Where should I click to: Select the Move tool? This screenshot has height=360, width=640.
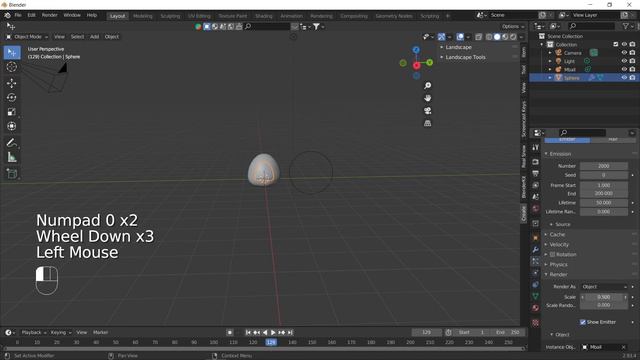click(x=12, y=83)
